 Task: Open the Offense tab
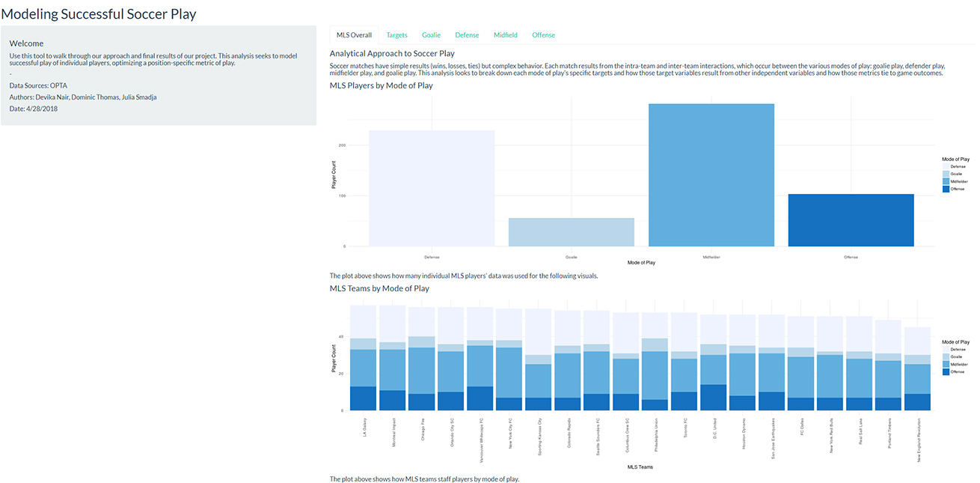tap(543, 35)
